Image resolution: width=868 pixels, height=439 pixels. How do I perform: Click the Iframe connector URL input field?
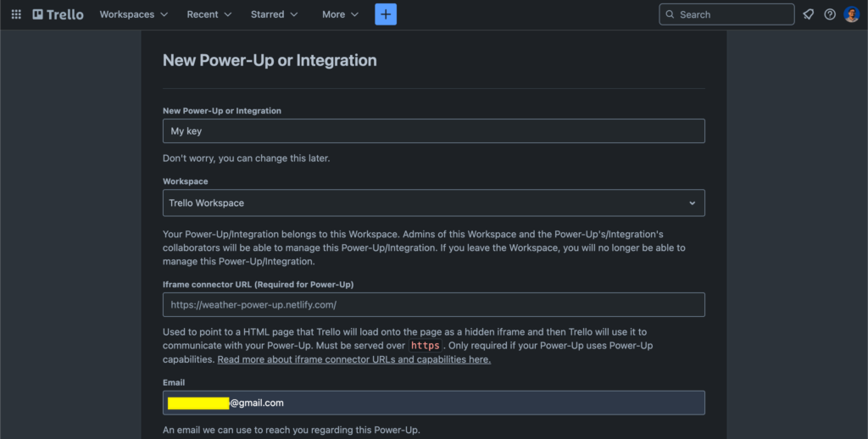433,305
